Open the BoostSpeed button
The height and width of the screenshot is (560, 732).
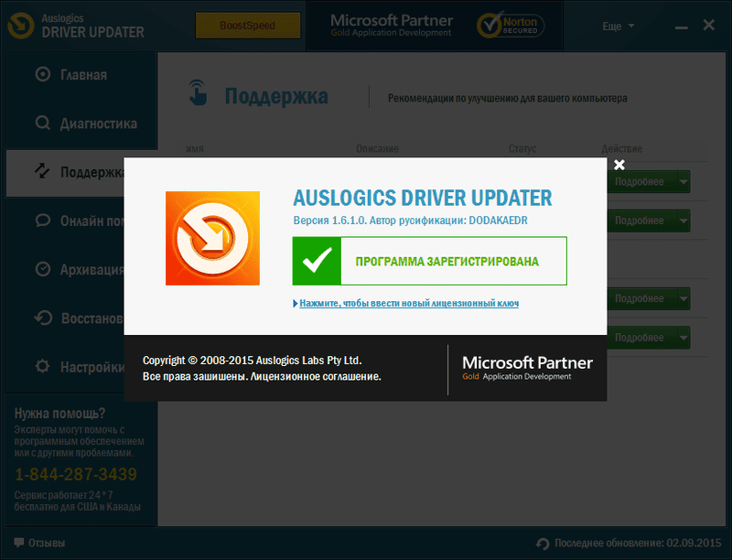coord(247,26)
